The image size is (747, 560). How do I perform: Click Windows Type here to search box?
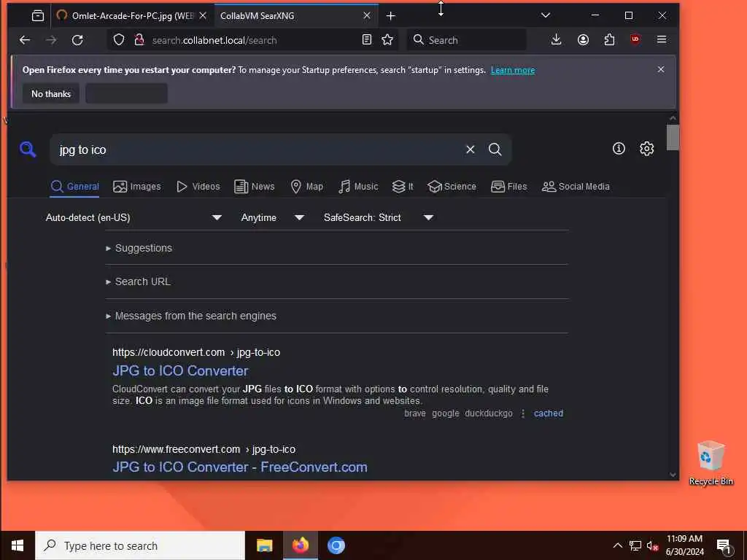tap(140, 545)
